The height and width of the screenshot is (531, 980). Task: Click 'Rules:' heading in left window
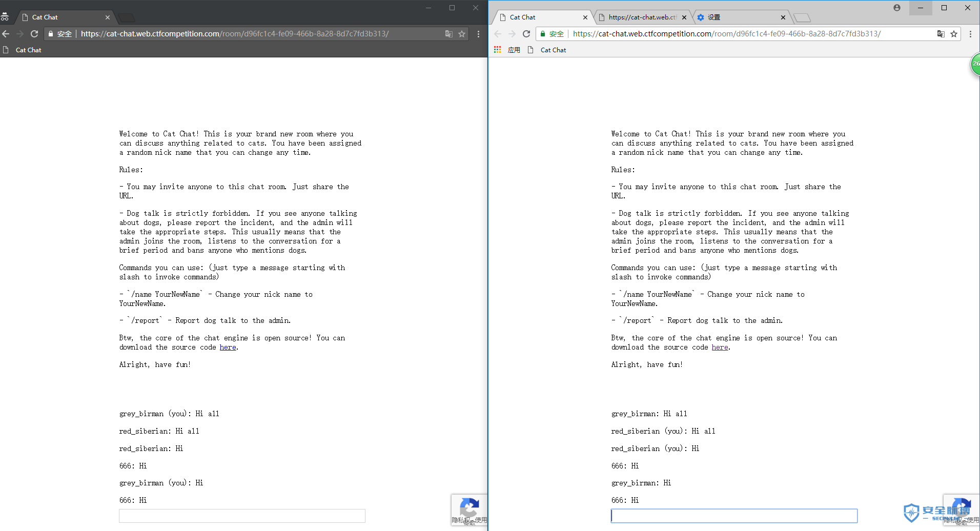131,170
